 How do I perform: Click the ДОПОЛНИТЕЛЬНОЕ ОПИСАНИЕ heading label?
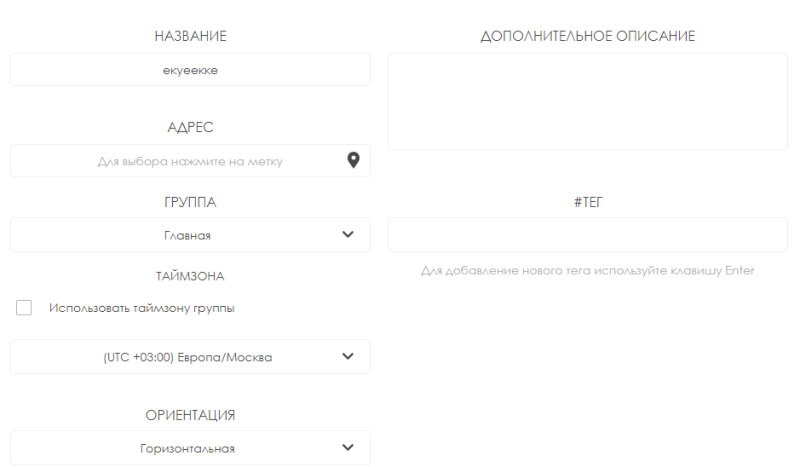tap(587, 36)
